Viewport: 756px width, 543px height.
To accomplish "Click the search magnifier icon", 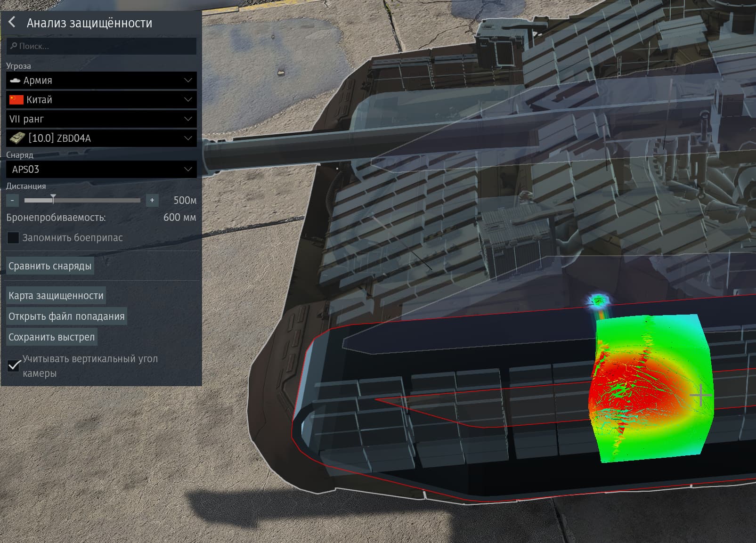I will (x=14, y=46).
